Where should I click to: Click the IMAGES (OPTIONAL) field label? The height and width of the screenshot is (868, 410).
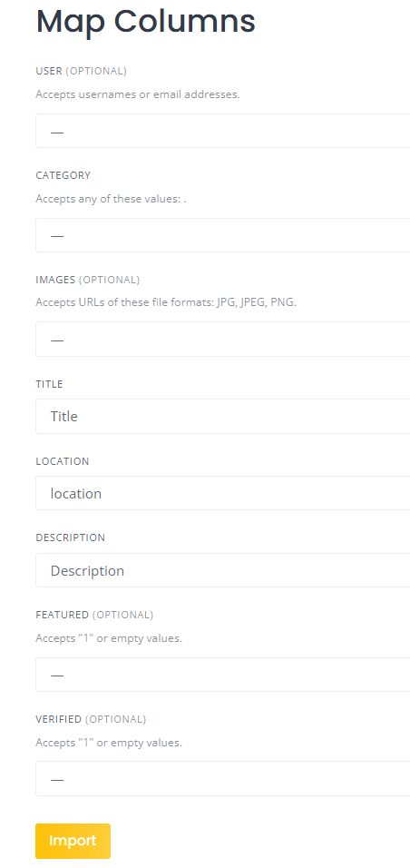click(x=88, y=280)
